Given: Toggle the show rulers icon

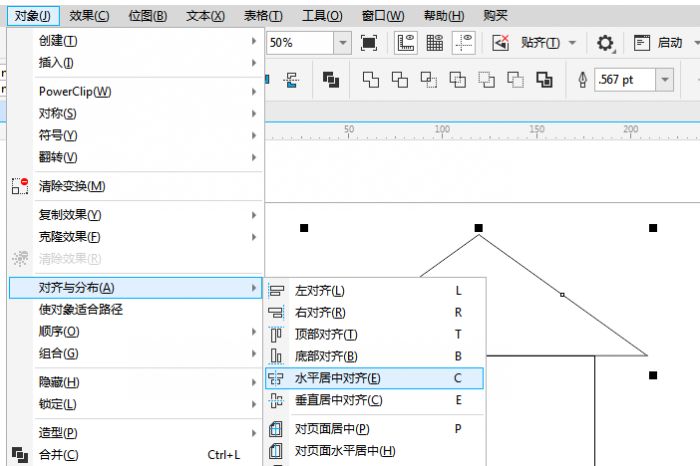Looking at the screenshot, I should [x=406, y=43].
